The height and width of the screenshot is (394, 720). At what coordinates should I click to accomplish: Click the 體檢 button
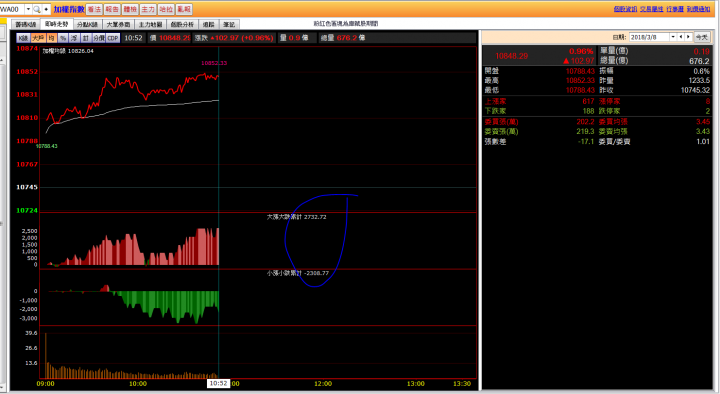130,9
